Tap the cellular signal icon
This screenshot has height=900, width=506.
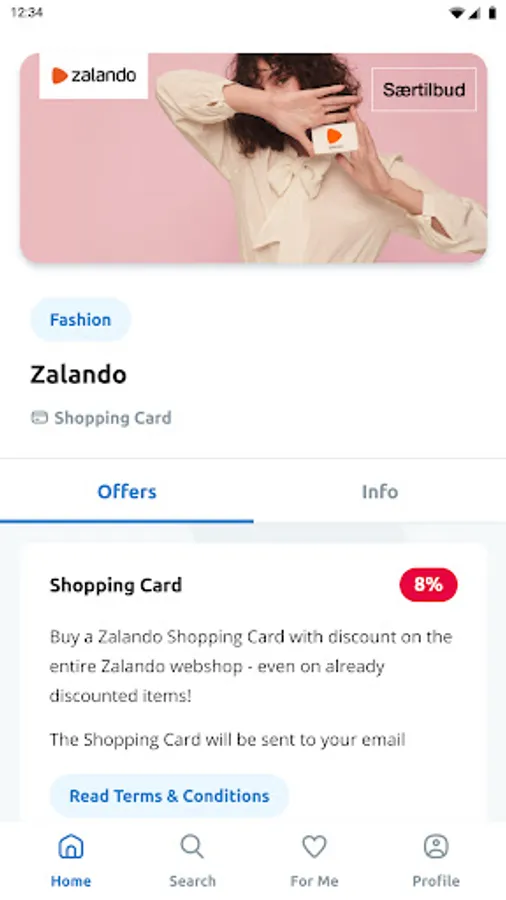pyautogui.click(x=474, y=13)
